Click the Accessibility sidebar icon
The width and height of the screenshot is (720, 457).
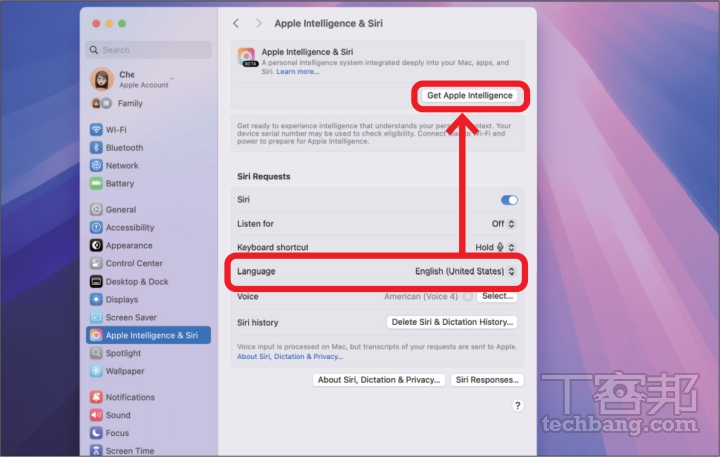click(96, 227)
